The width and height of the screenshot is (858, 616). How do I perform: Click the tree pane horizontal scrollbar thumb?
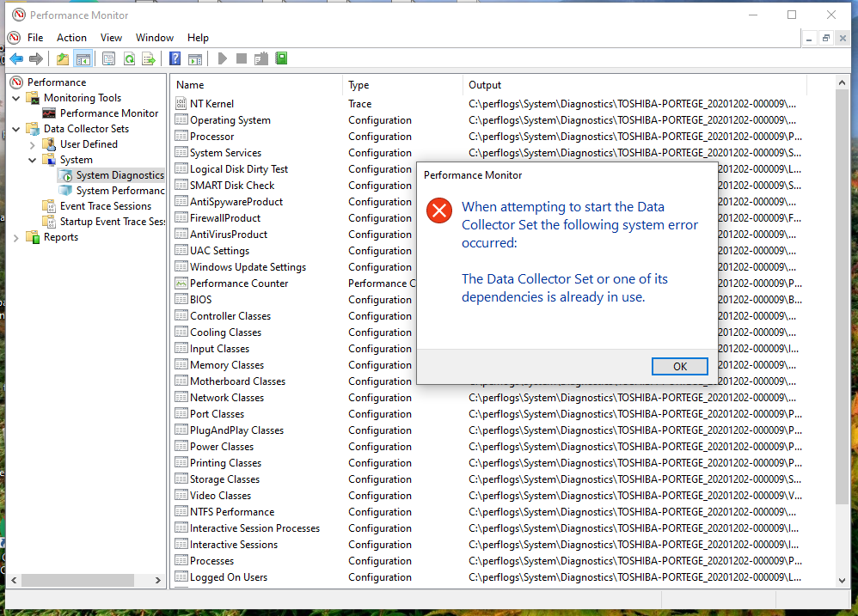[x=77, y=580]
